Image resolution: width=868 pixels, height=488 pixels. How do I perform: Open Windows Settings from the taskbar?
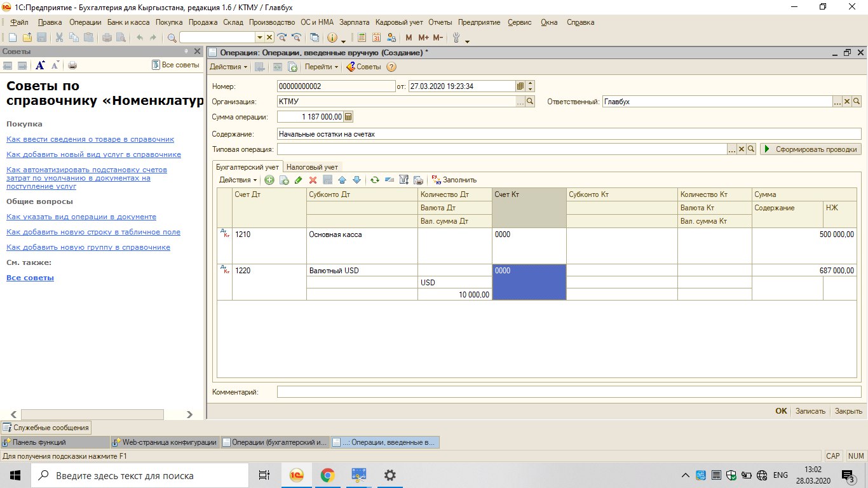pyautogui.click(x=390, y=475)
